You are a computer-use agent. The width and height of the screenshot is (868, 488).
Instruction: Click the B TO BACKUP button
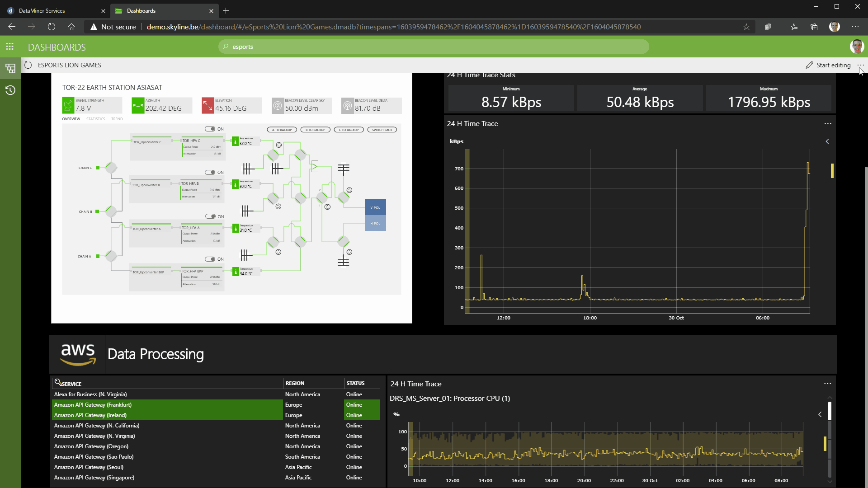(316, 130)
